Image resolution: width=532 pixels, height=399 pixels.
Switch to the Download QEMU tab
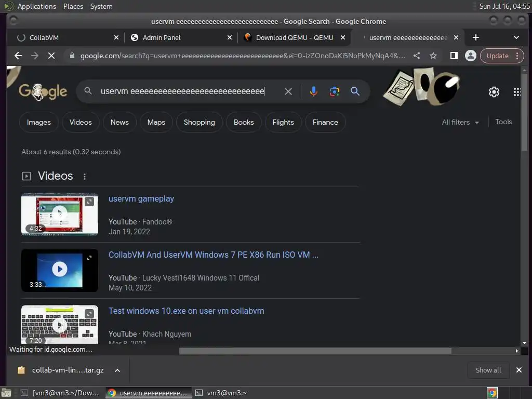point(294,37)
